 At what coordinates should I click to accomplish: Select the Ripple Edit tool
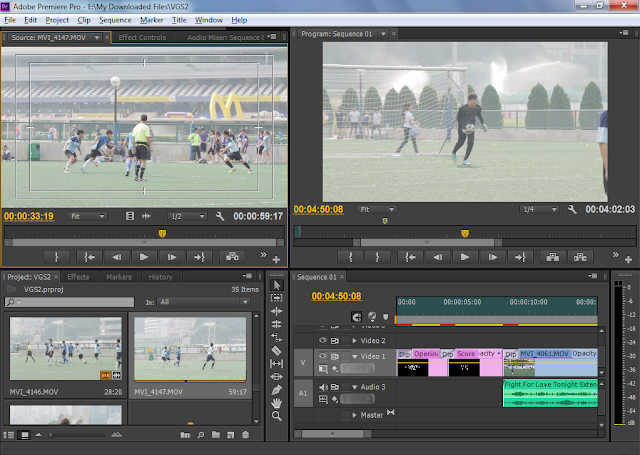[277, 311]
